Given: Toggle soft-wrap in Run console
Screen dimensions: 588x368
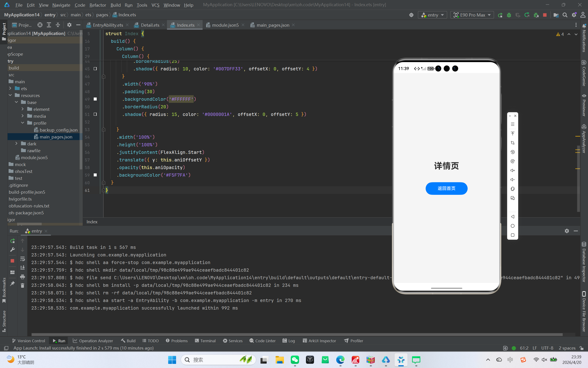Looking at the screenshot, I should coord(22,259).
